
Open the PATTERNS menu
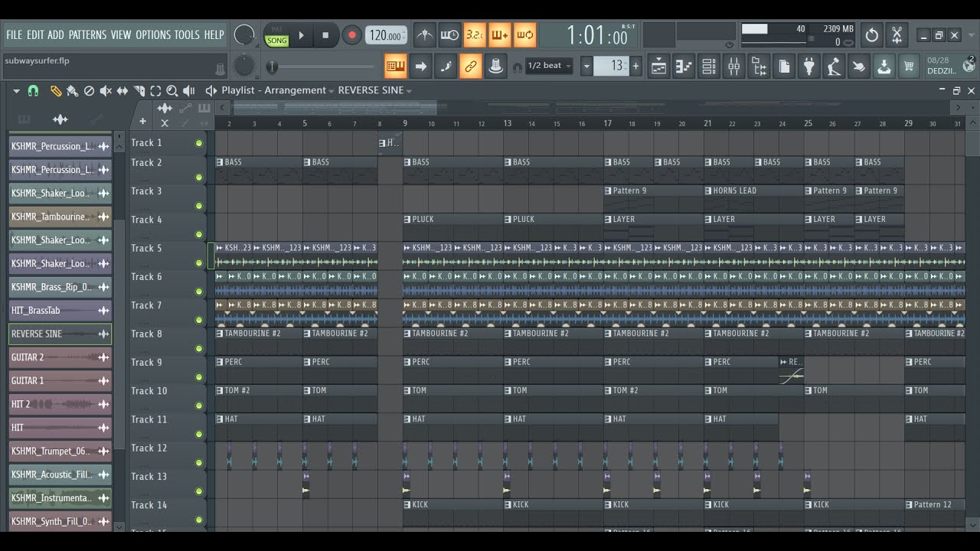87,34
